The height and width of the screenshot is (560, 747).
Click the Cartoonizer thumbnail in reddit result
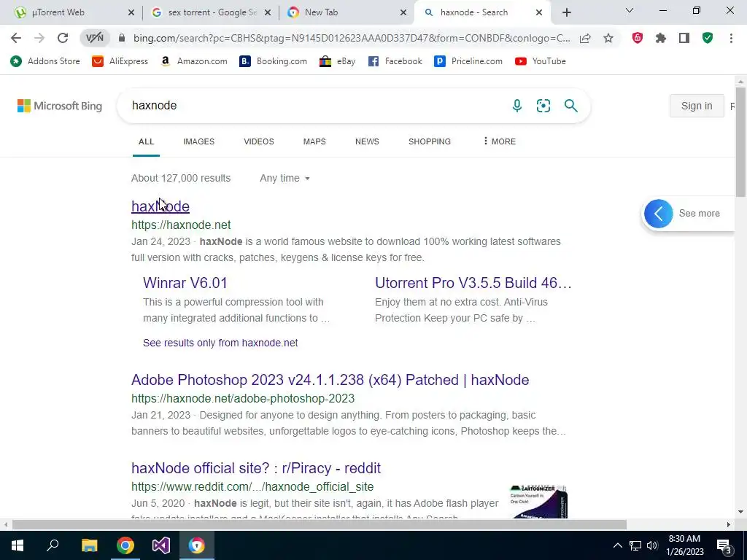pos(538,502)
